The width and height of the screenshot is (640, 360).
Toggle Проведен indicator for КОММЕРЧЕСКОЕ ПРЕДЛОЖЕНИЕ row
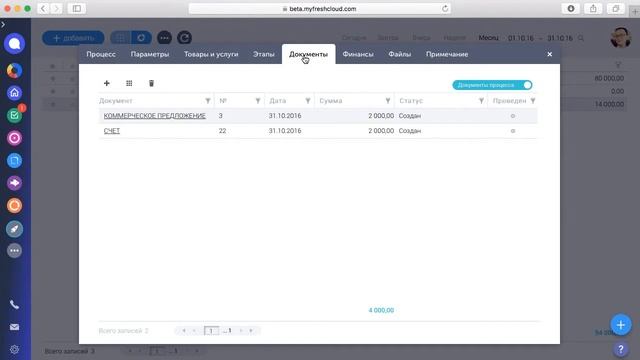[513, 116]
